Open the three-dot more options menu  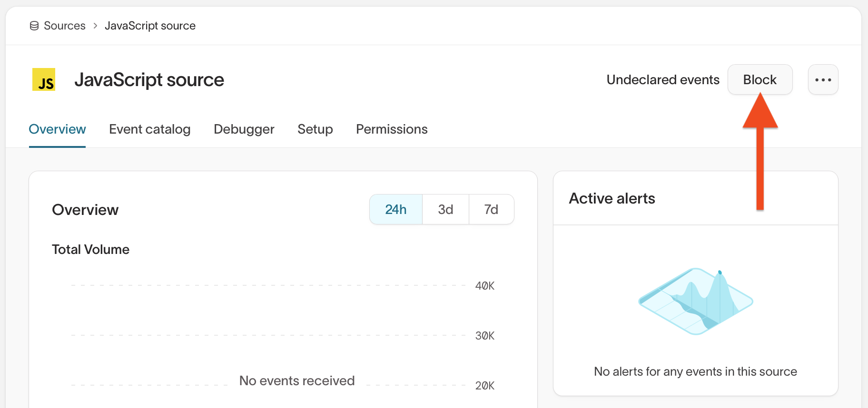pos(823,79)
